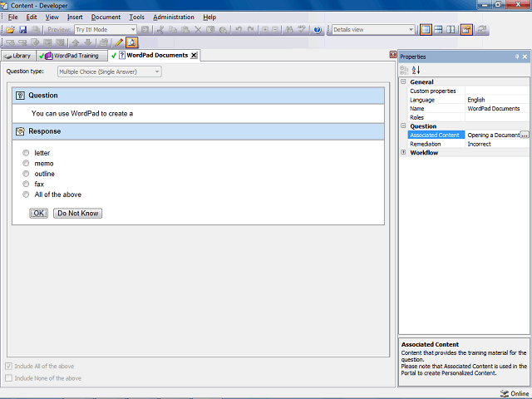
Task: Select the Language property value 'English'
Action: tap(476, 100)
